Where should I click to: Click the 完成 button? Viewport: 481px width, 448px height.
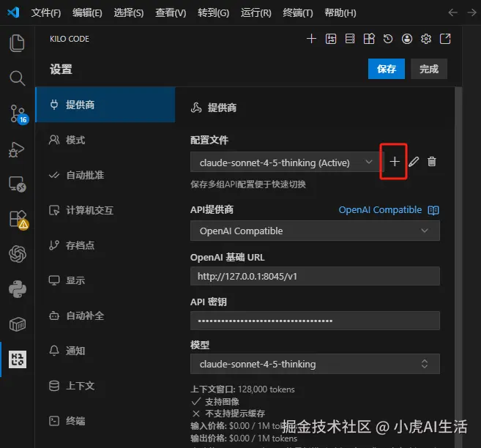[x=428, y=69]
